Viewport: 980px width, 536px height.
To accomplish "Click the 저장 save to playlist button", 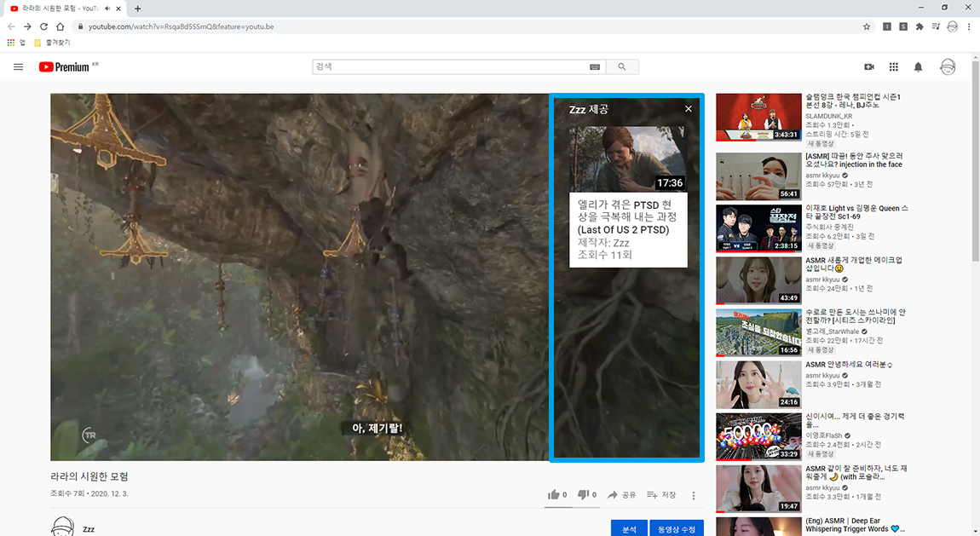I will 661,495.
